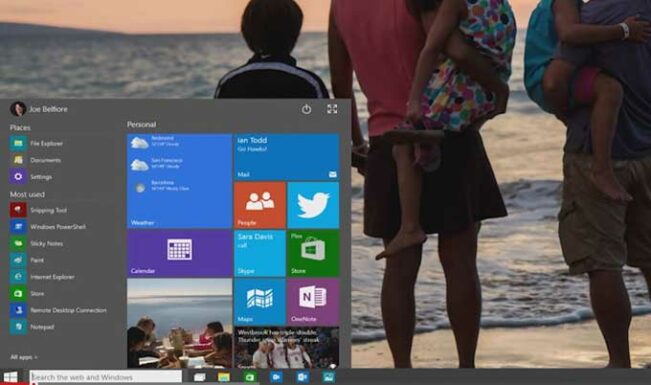Image resolution: width=651 pixels, height=385 pixels.
Task: Click the Search the web and Windows box
Action: click(x=106, y=377)
